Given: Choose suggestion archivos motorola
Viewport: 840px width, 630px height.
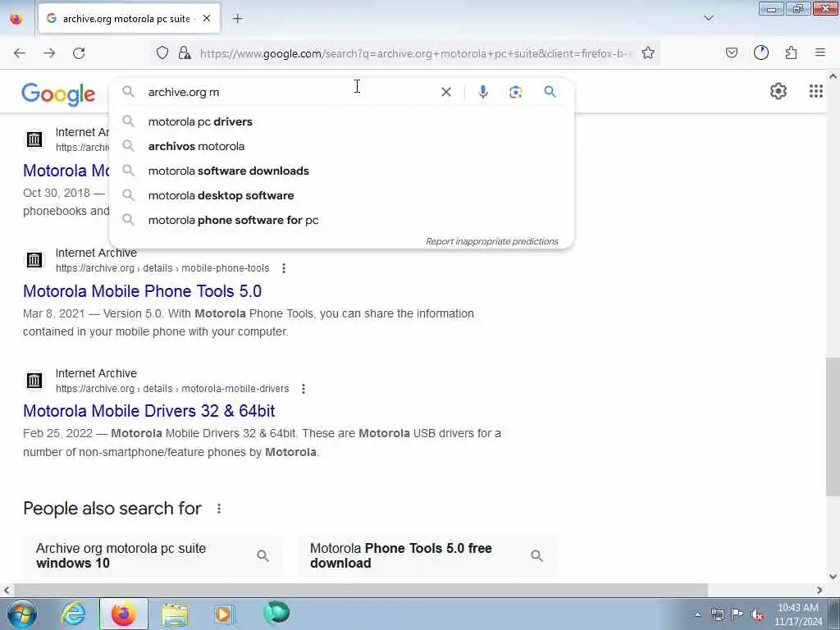Looking at the screenshot, I should 341,146.
